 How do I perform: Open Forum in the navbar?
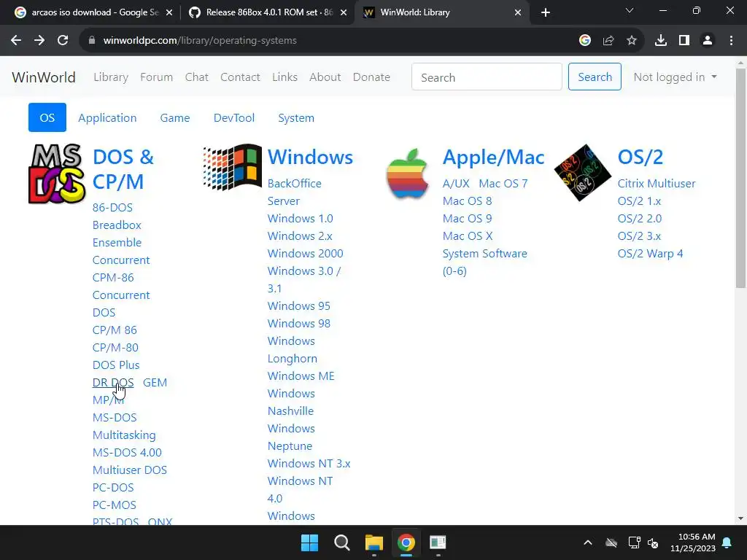[156, 77]
